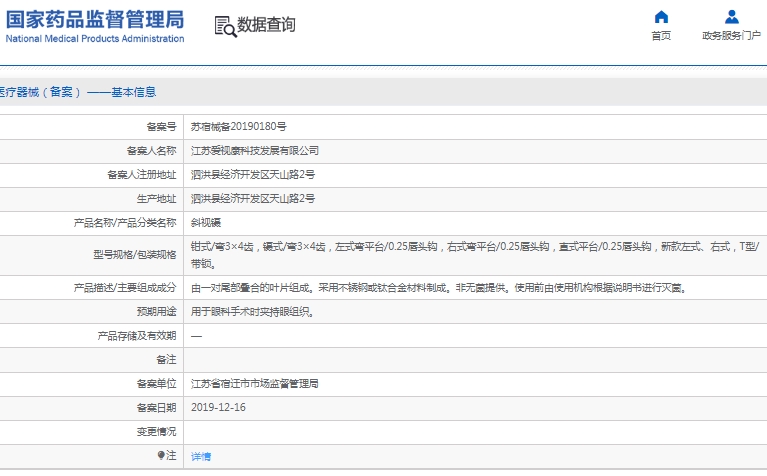Click National Medical Products Administration text
Image resolution: width=767 pixels, height=476 pixels.
[95, 39]
